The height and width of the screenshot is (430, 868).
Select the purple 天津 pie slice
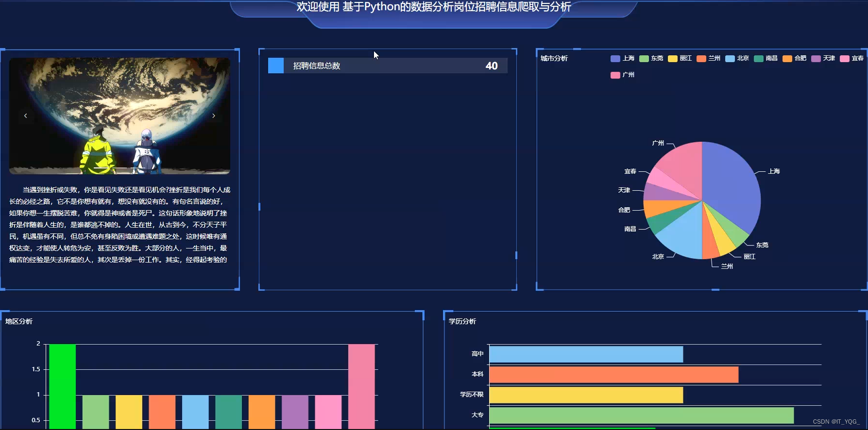pos(661,193)
